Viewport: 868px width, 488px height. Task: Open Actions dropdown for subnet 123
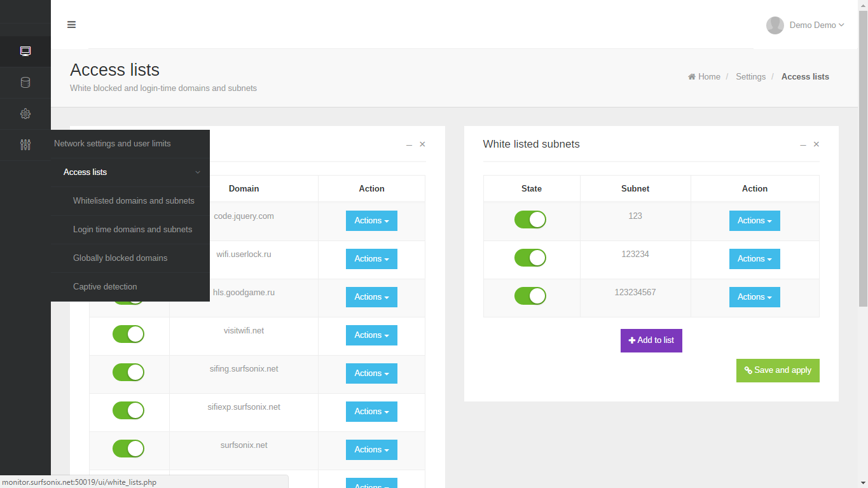pos(755,221)
